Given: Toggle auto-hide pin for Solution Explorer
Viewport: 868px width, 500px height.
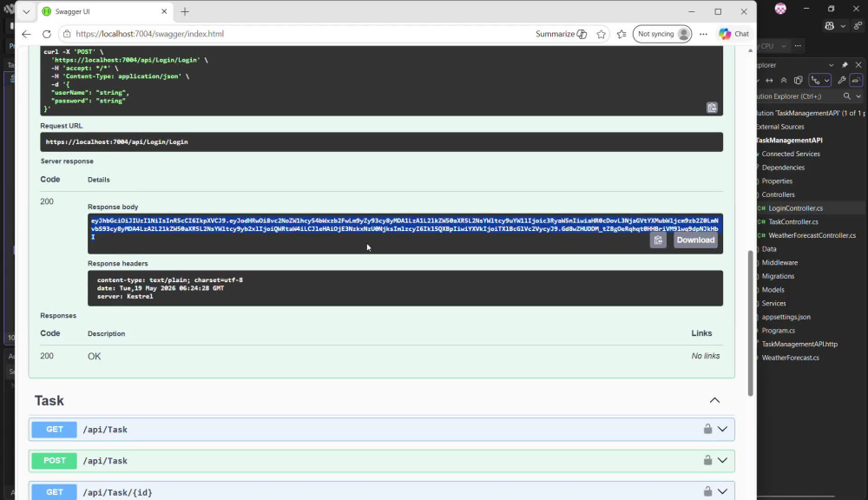Looking at the screenshot, I should [x=845, y=65].
